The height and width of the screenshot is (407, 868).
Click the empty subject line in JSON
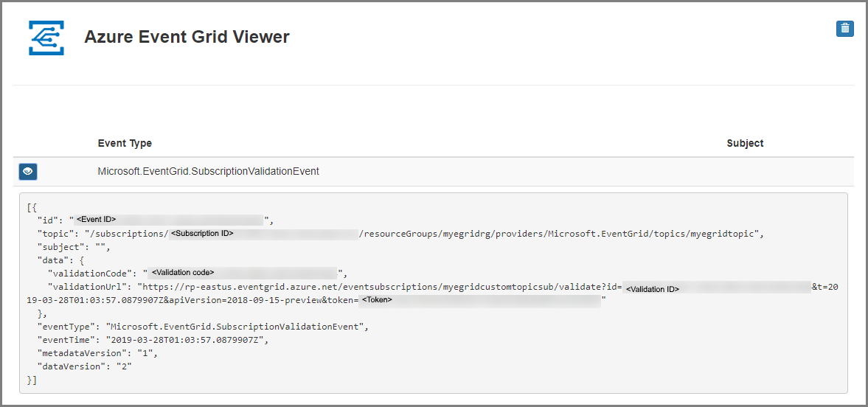(x=74, y=247)
